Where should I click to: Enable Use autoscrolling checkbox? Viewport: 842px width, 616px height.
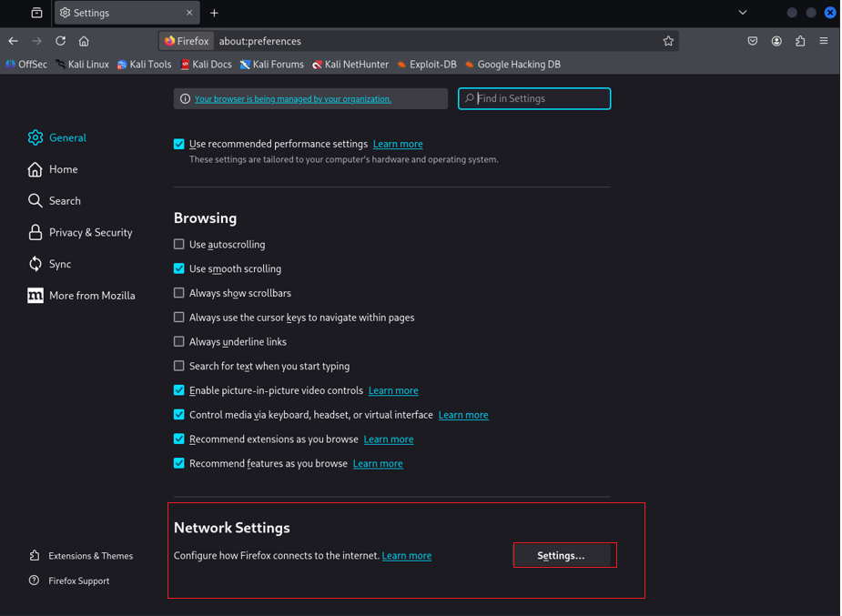coord(178,244)
